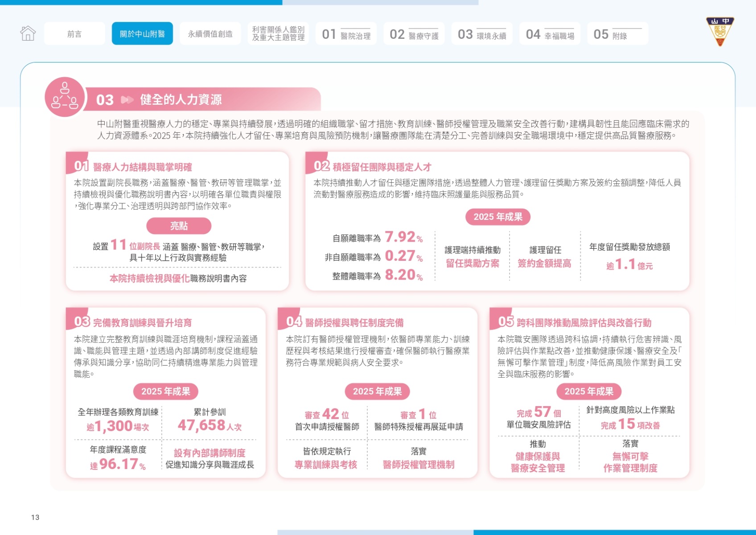Click the 中山醫 hospital logo emblem
Screen dimensions: 756x535
pyautogui.click(x=720, y=31)
